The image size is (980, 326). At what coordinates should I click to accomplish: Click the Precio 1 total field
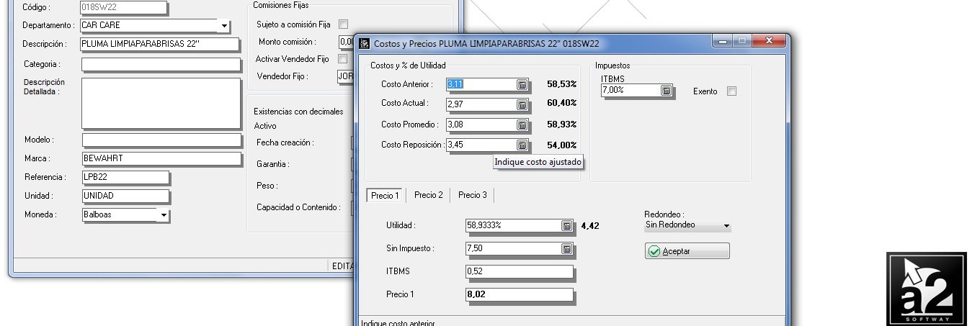click(520, 294)
